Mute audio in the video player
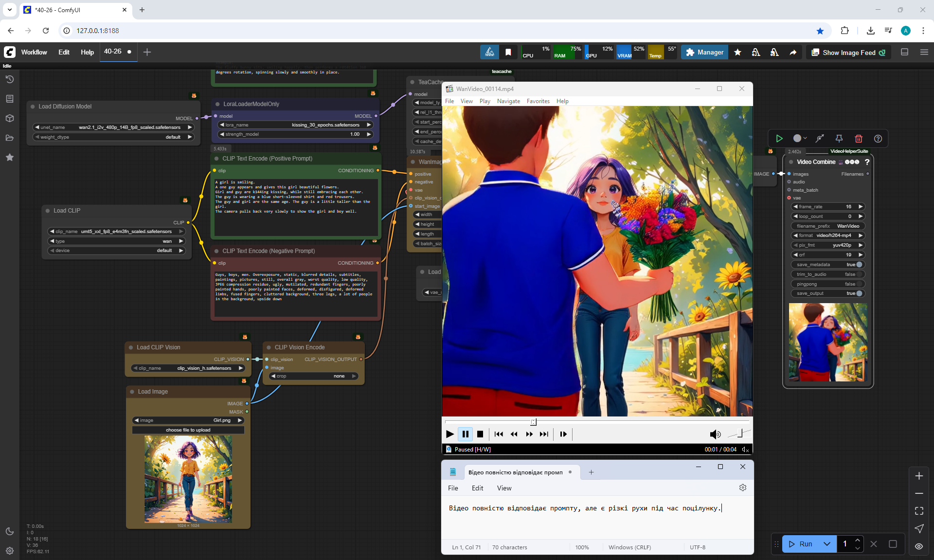The height and width of the screenshot is (560, 934). pos(715,434)
